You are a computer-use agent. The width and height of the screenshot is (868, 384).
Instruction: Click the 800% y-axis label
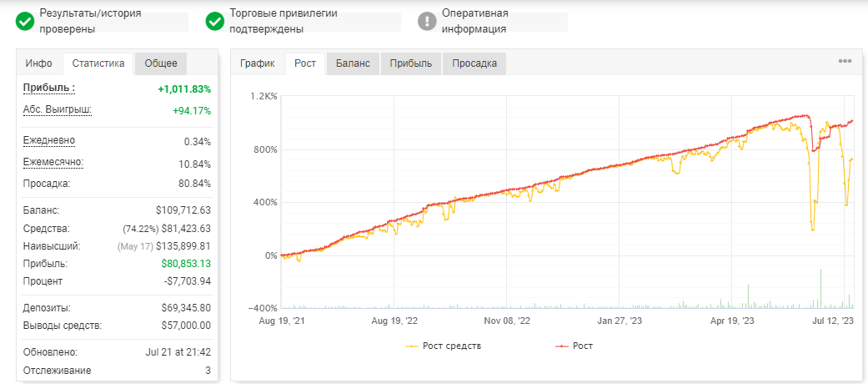265,149
